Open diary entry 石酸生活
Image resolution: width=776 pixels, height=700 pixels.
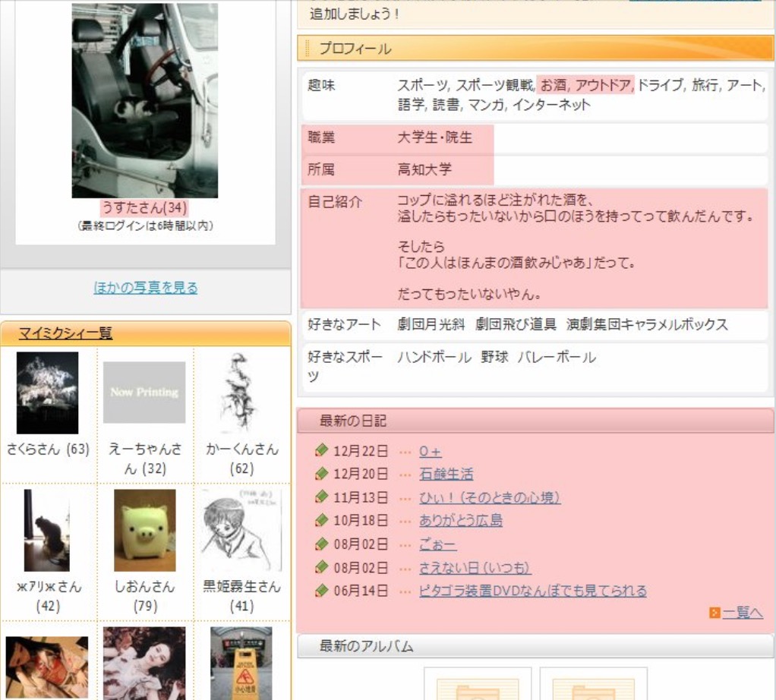446,474
